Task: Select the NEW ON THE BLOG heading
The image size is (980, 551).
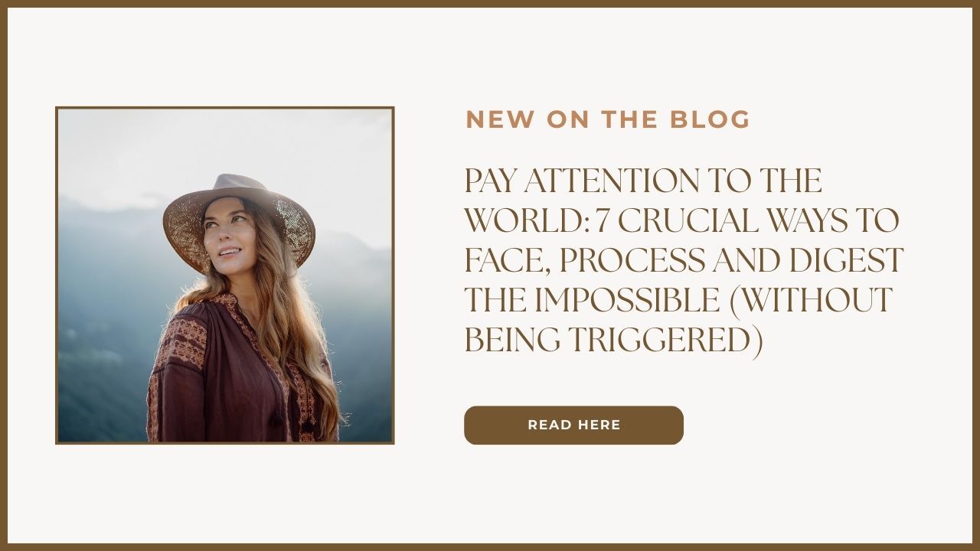Action: pos(608,119)
